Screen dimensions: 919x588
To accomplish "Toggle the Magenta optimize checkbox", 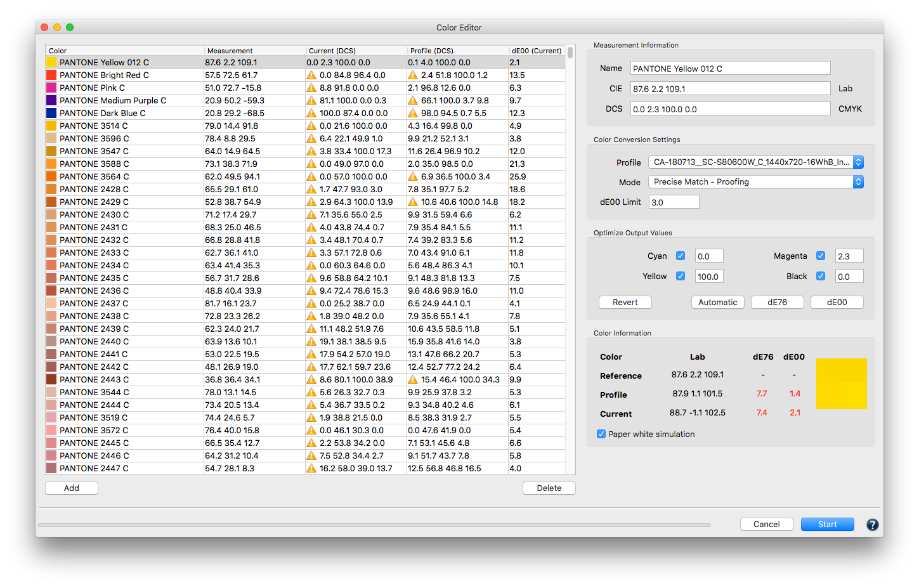I will coord(821,256).
